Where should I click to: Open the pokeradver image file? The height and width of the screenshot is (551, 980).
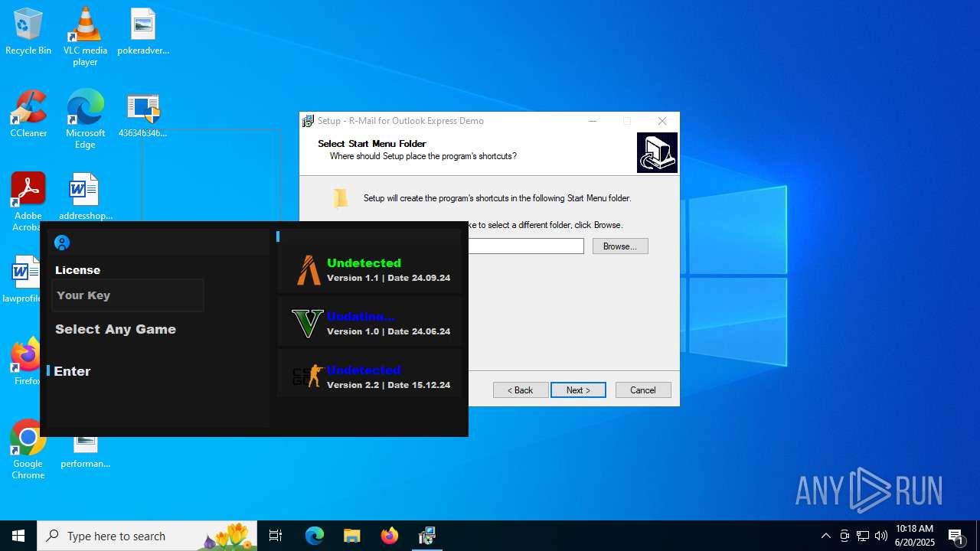tap(143, 31)
